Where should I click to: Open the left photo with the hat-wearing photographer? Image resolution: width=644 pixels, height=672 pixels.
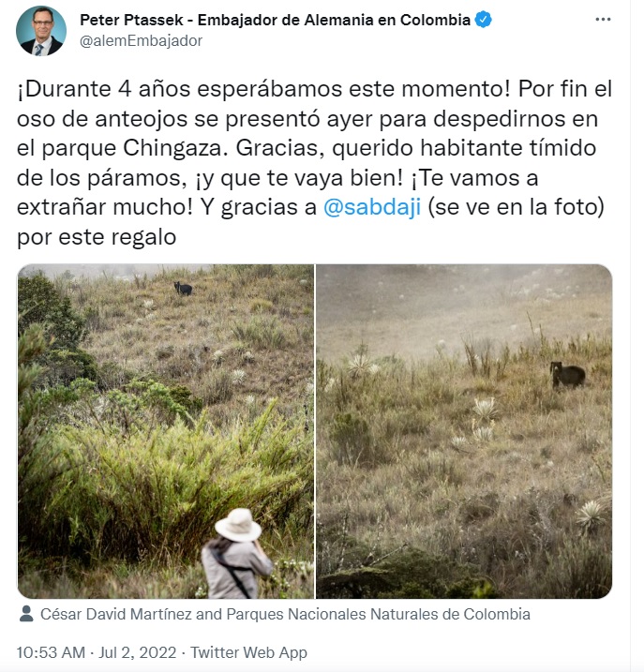pyautogui.click(x=166, y=431)
